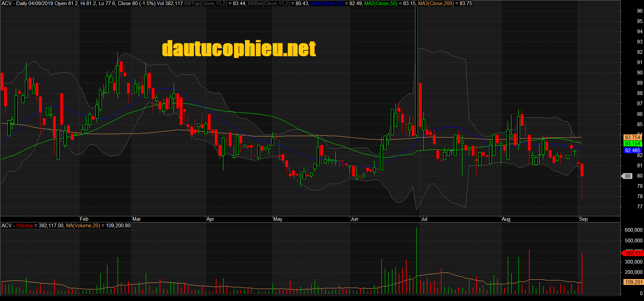644x301 pixels.
Task: Click the red 382,117 volume tag
Action: click(633, 253)
